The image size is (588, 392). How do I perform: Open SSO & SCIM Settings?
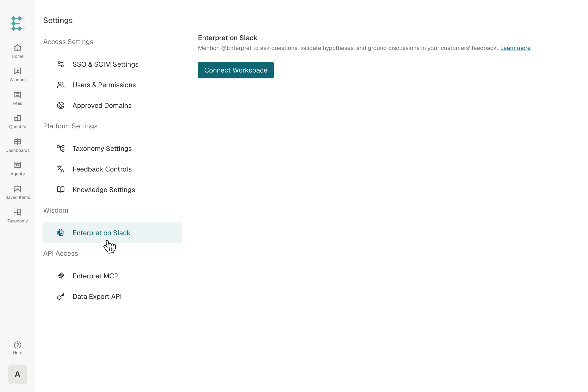[112, 64]
